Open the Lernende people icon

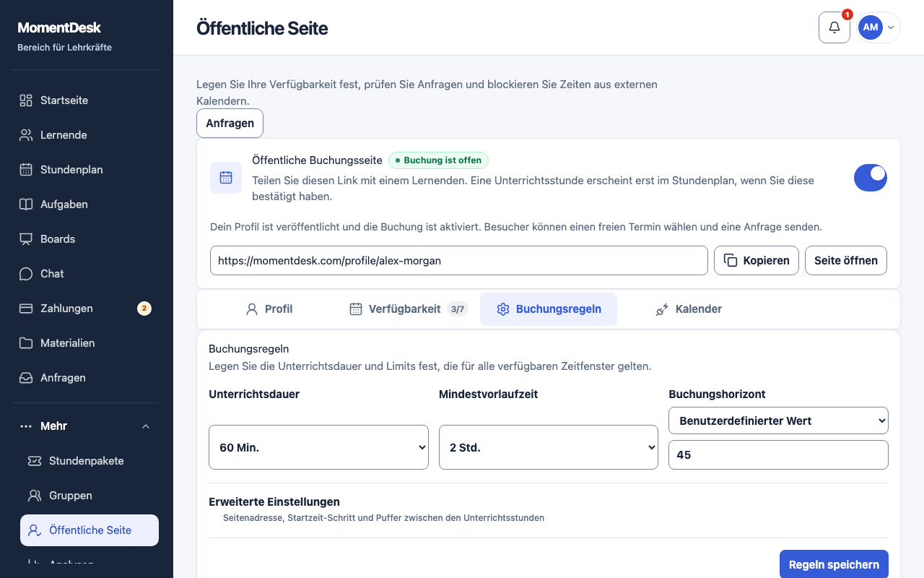26,135
